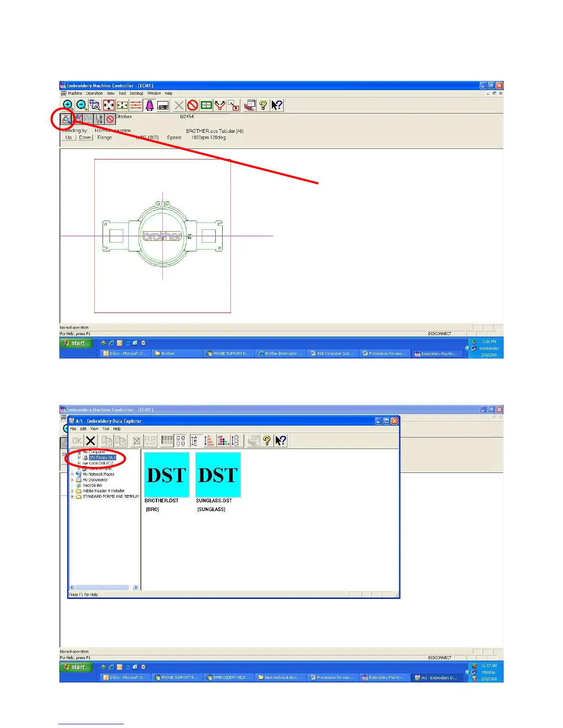Click the Up button
Screen dimensions: 563x728
coord(69,137)
